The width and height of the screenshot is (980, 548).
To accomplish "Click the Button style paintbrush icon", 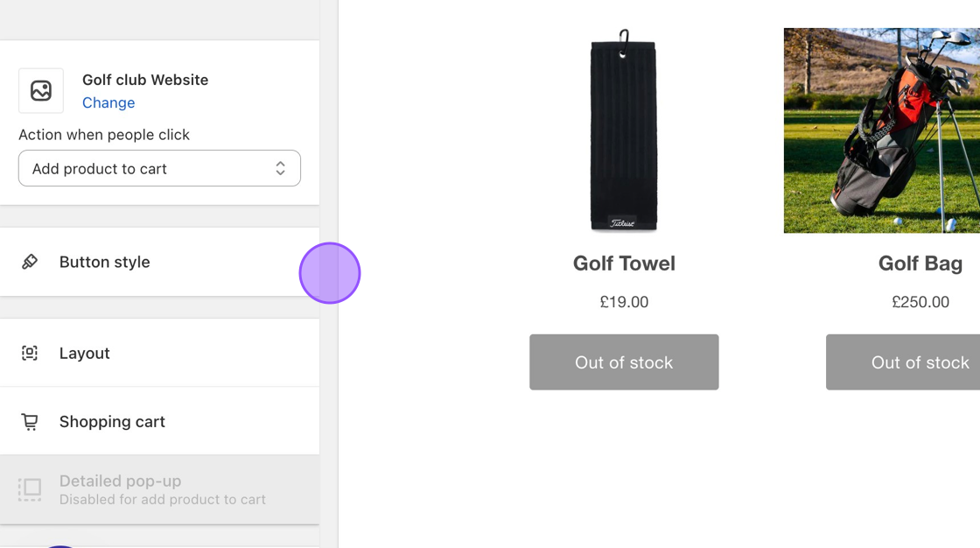I will pyautogui.click(x=30, y=262).
